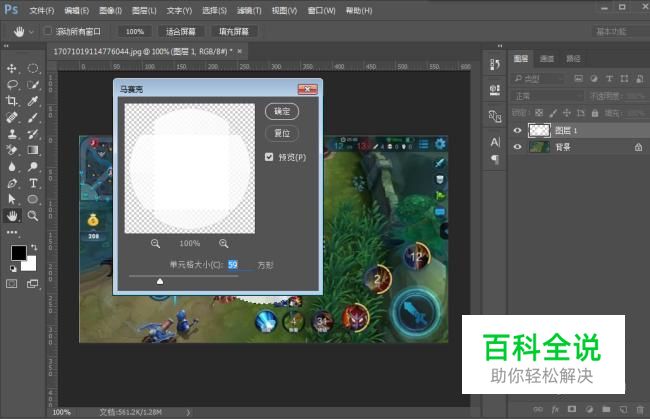Click 确定 in mosaic dialog
Viewport: 650px width, 419px height.
click(x=282, y=111)
